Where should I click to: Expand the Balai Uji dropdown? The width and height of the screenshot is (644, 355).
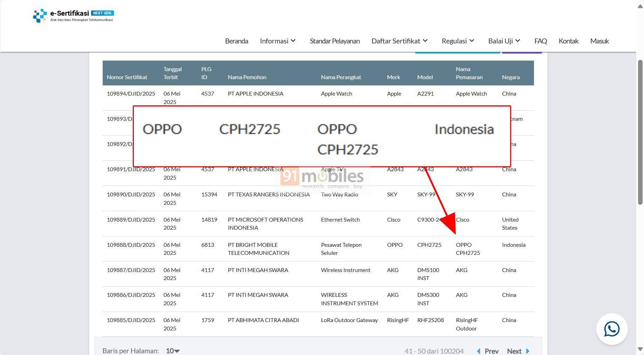pyautogui.click(x=504, y=41)
